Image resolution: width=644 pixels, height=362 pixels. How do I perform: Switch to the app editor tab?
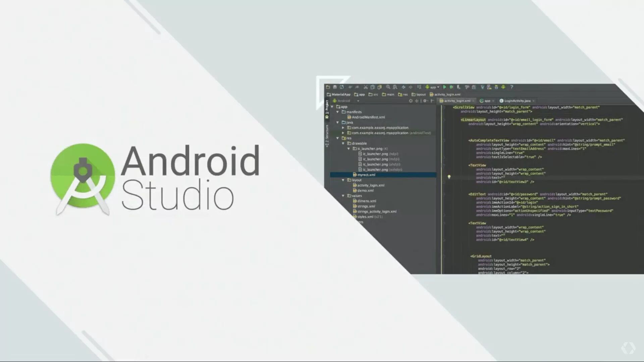click(487, 101)
